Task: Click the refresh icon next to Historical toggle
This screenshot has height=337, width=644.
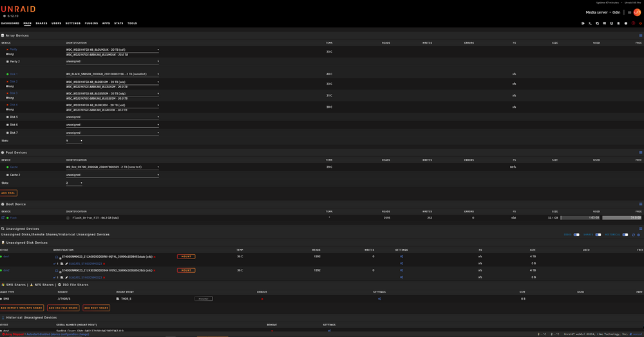Action: coord(633,235)
